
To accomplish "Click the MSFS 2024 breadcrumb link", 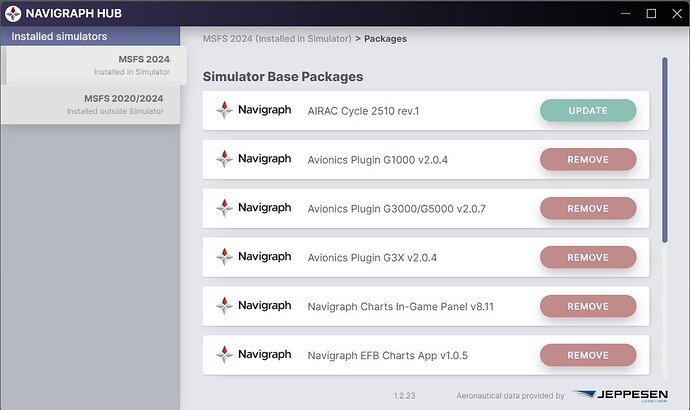I will [277, 39].
